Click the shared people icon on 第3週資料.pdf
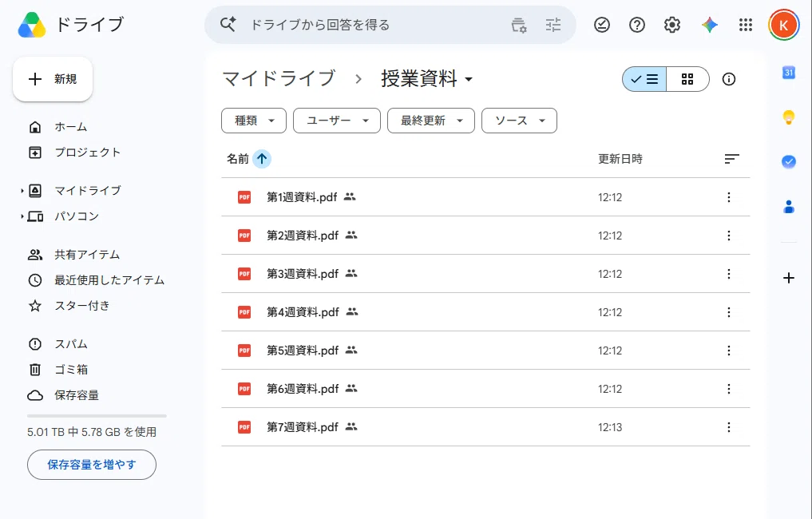This screenshot has height=519, width=812. coord(351,273)
